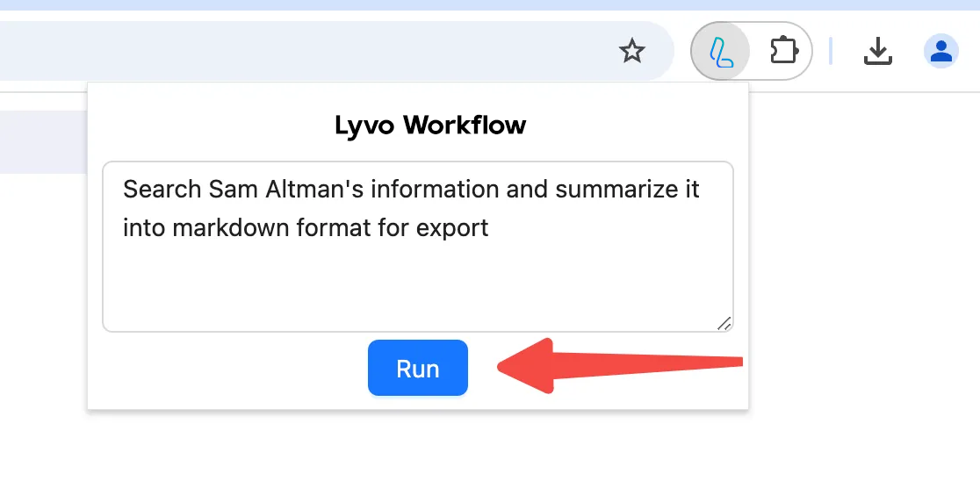This screenshot has height=481, width=980.
Task: Open the user profile avatar menu
Action: [x=940, y=51]
